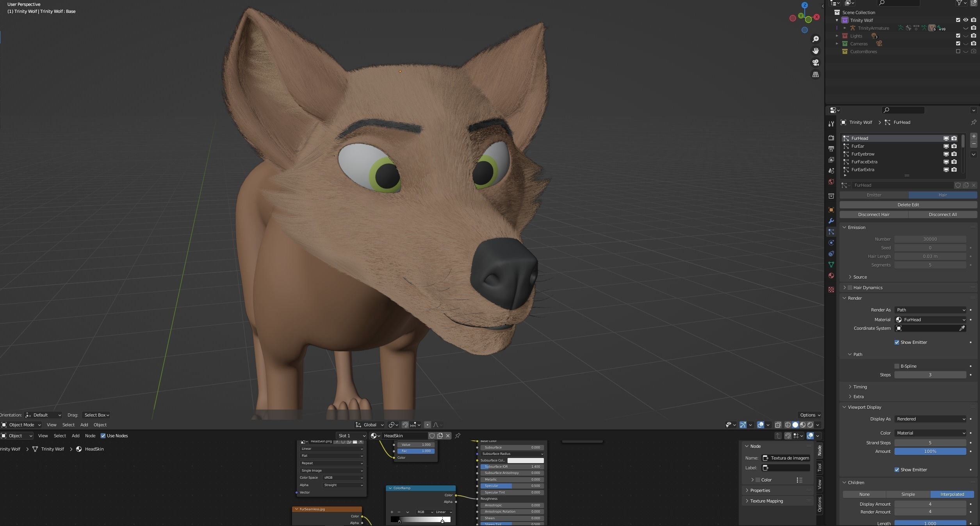Open the Material properties tab
Viewport: 980px width, 526px height.
click(831, 276)
